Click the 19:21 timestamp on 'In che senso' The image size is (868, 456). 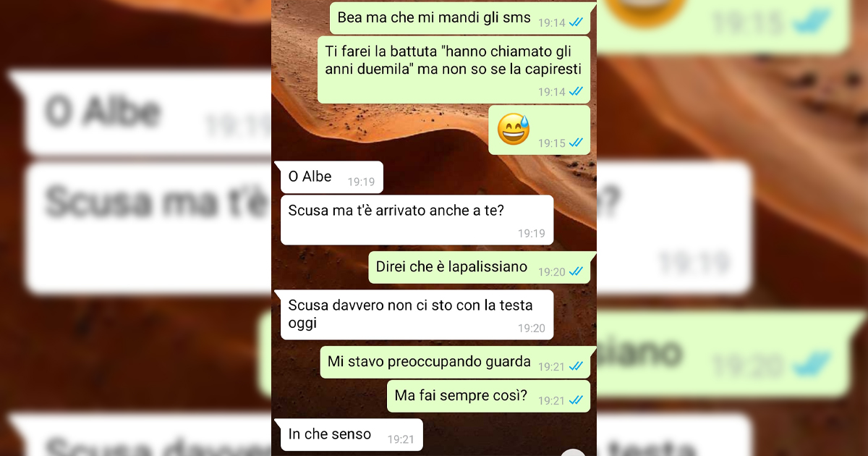[x=401, y=439]
